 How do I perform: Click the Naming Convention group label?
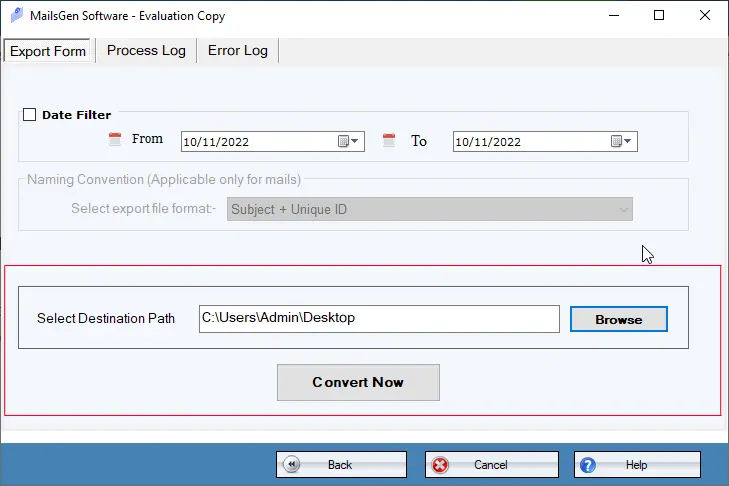tap(164, 180)
